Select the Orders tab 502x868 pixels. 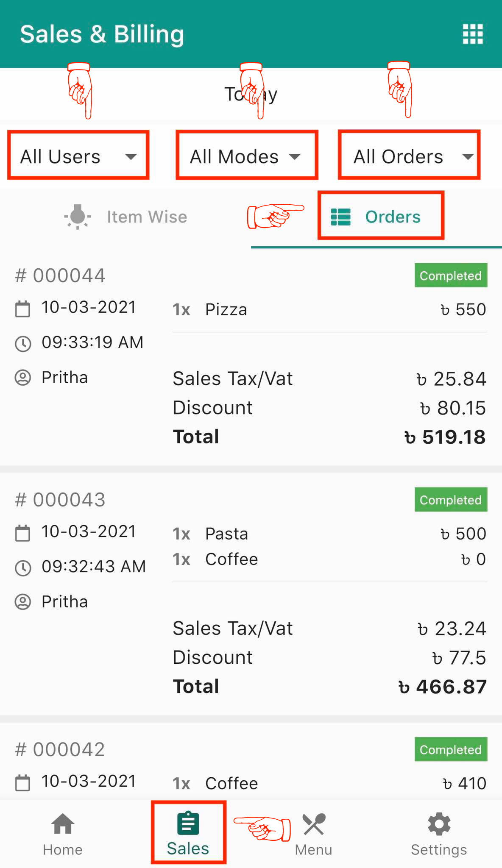click(393, 217)
